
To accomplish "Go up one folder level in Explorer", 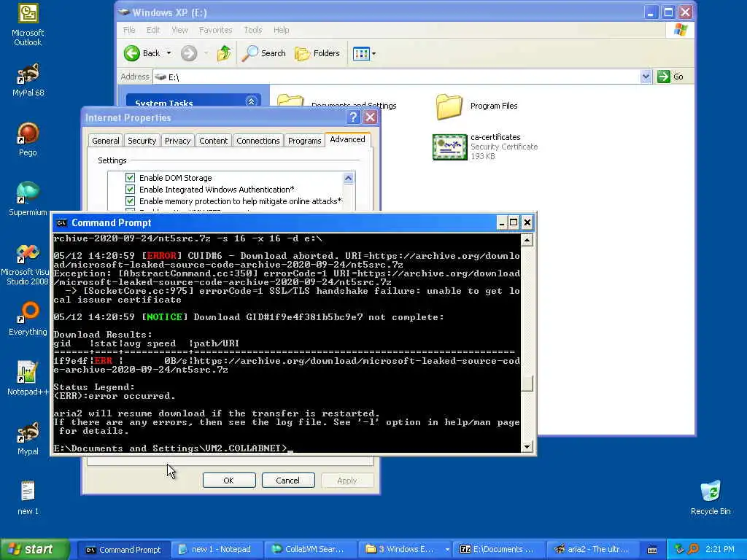I will pyautogui.click(x=224, y=53).
